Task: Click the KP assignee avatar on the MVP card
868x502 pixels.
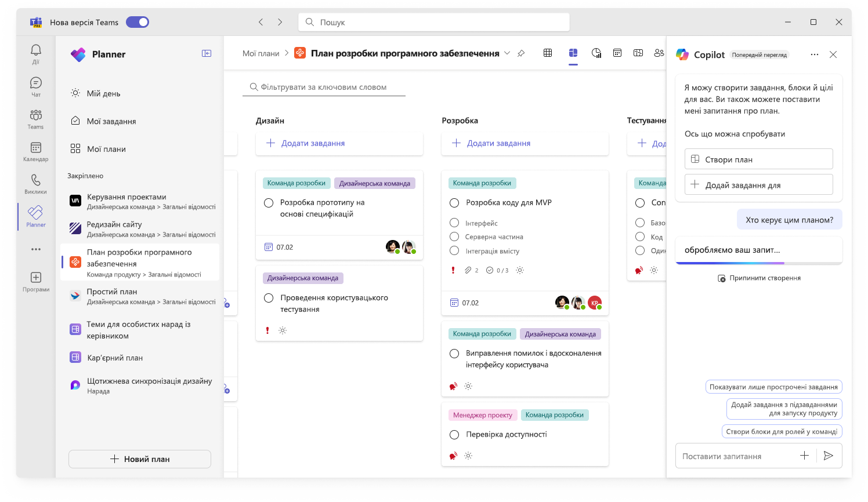Action: (594, 302)
